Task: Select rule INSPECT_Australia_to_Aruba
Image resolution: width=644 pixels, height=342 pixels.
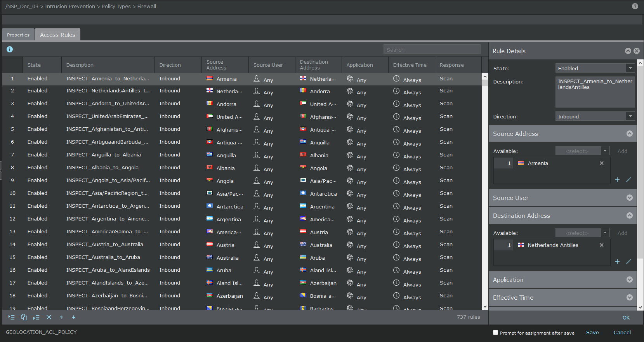Action: [103, 257]
